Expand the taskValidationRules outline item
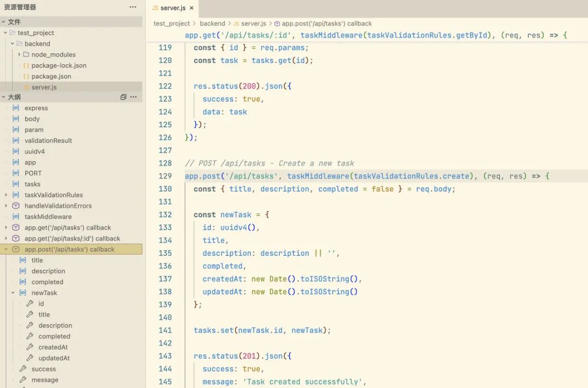 pyautogui.click(x=6, y=195)
